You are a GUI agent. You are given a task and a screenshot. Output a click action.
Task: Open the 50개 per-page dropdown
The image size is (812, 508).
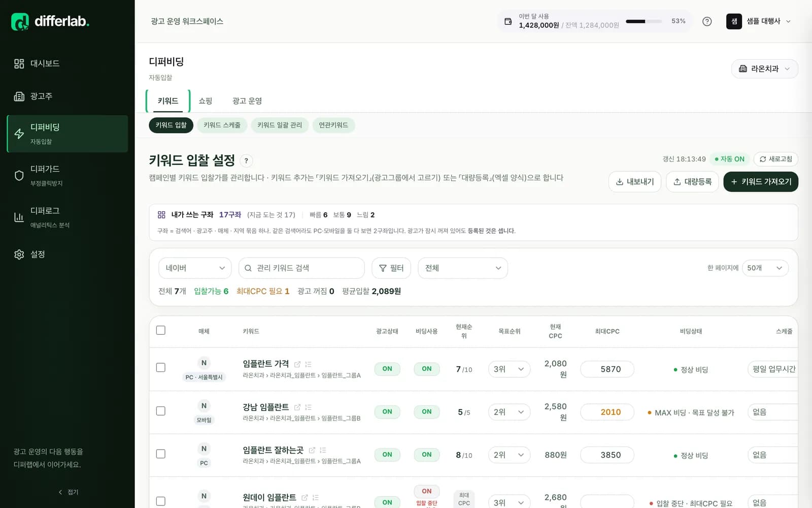(x=765, y=268)
